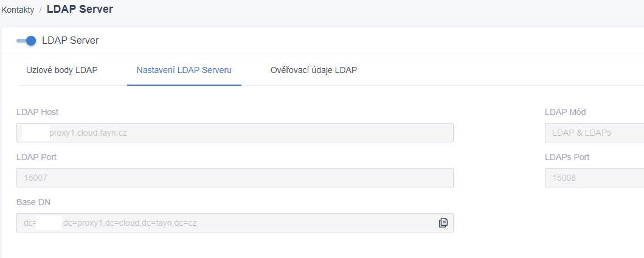Click the LDAP Server label beside the switch
The image size is (644, 258).
click(70, 41)
